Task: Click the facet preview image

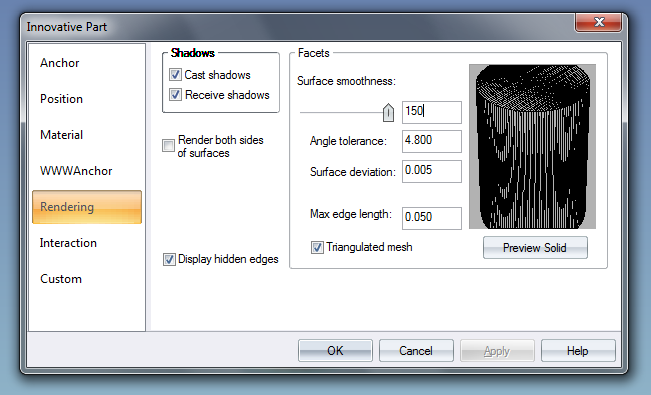Action: (x=532, y=146)
